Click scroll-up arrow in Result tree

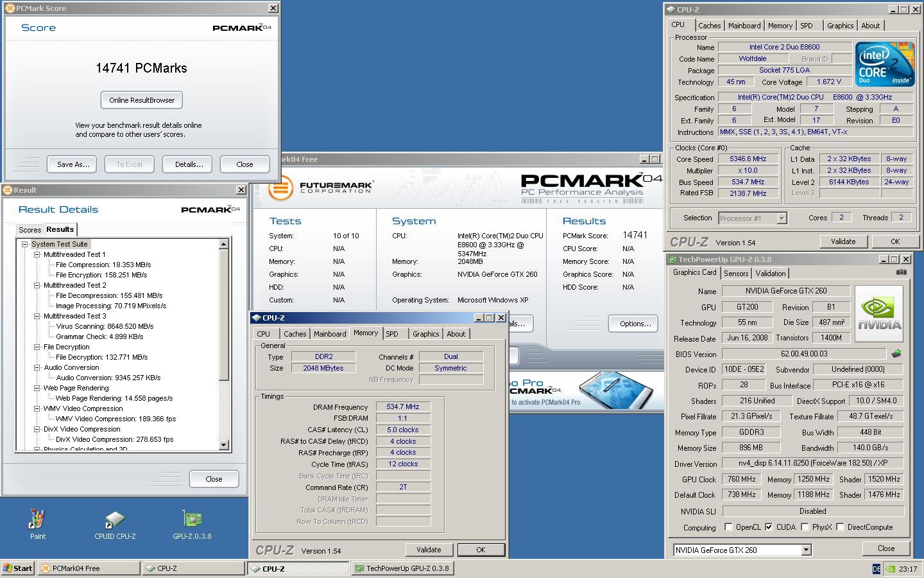223,244
